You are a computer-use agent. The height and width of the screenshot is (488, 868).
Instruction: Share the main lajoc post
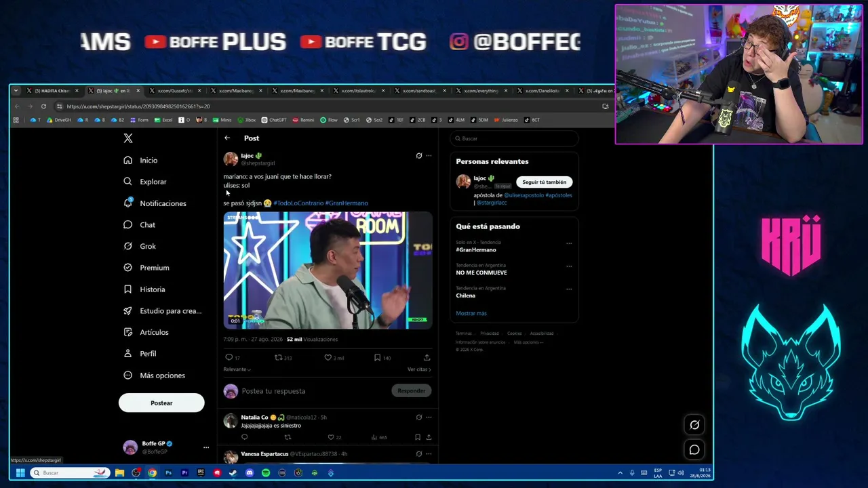(427, 357)
